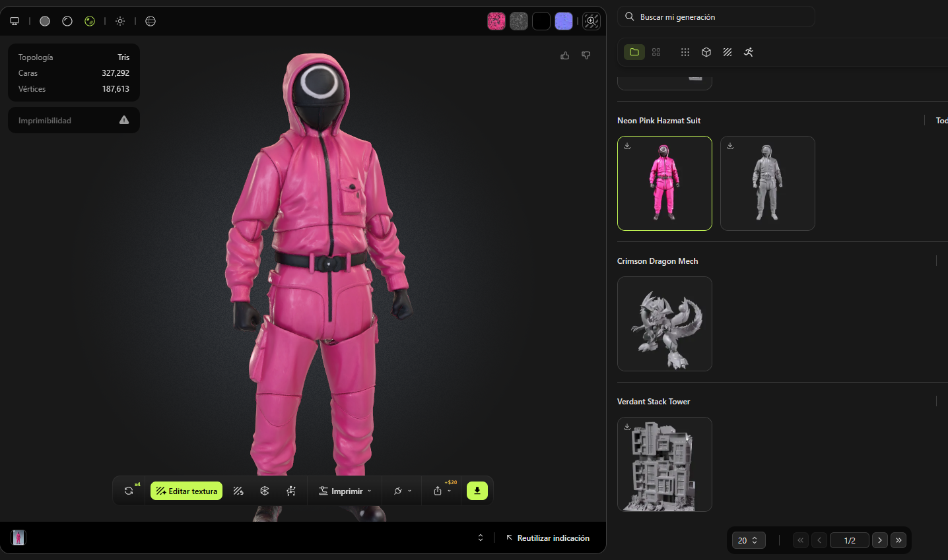948x560 pixels.
Task: Select the purple normal map swatch
Action: (x=564, y=21)
